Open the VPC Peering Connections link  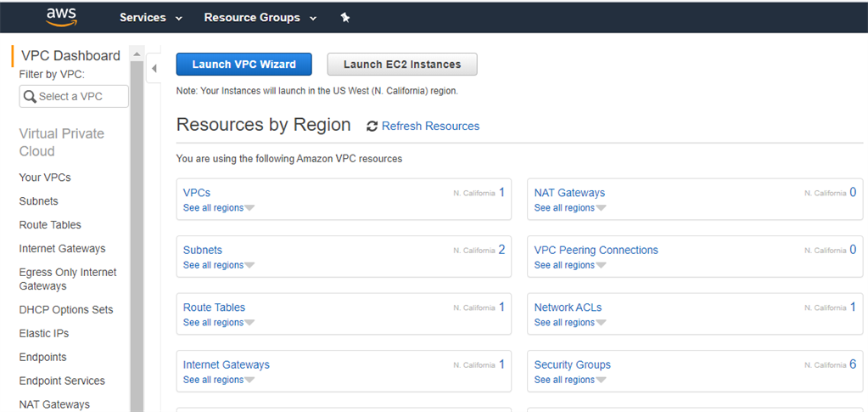596,250
